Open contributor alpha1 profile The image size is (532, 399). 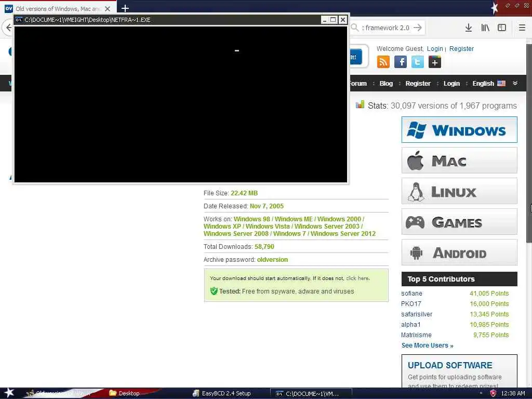(410, 325)
